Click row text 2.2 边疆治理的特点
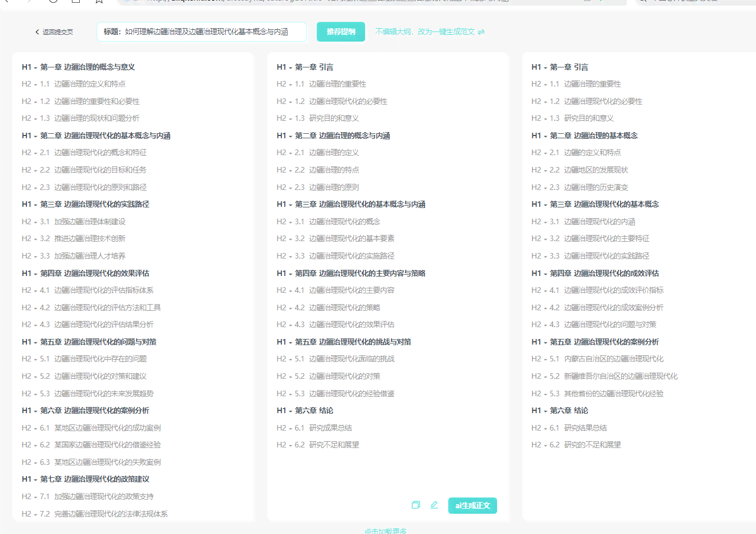 (x=327, y=170)
